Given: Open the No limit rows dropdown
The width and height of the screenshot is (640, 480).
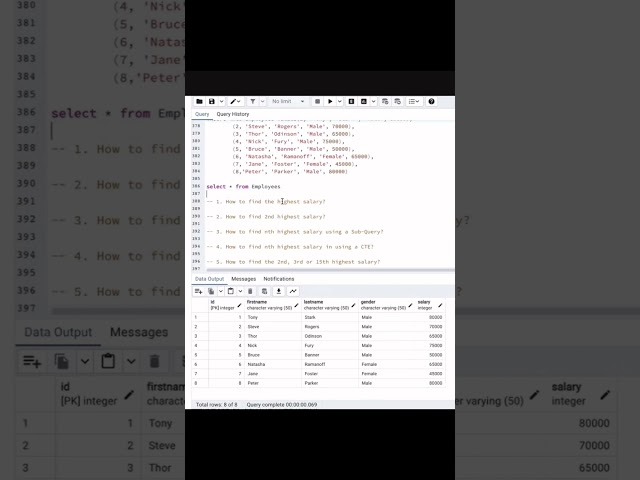Looking at the screenshot, I should point(288,102).
